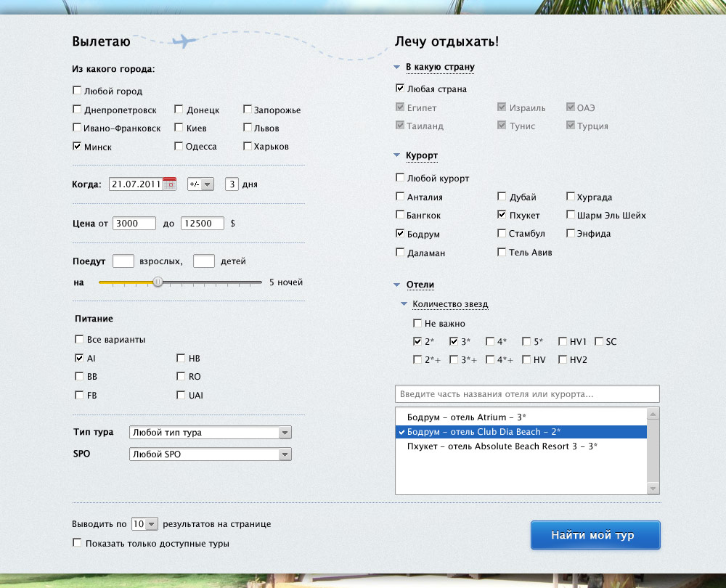This screenshot has width=726, height=588.
Task: Click the airplane icon in the header
Action: [x=185, y=41]
